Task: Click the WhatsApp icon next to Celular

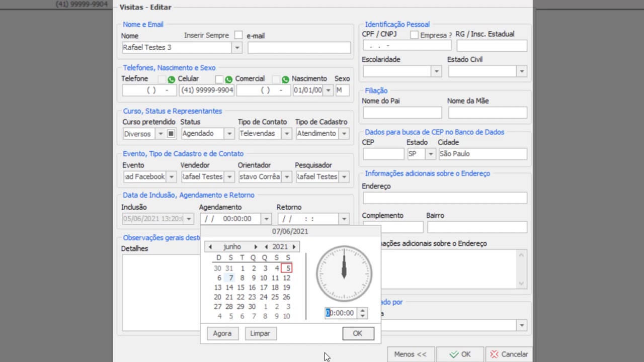Action: pos(229,79)
